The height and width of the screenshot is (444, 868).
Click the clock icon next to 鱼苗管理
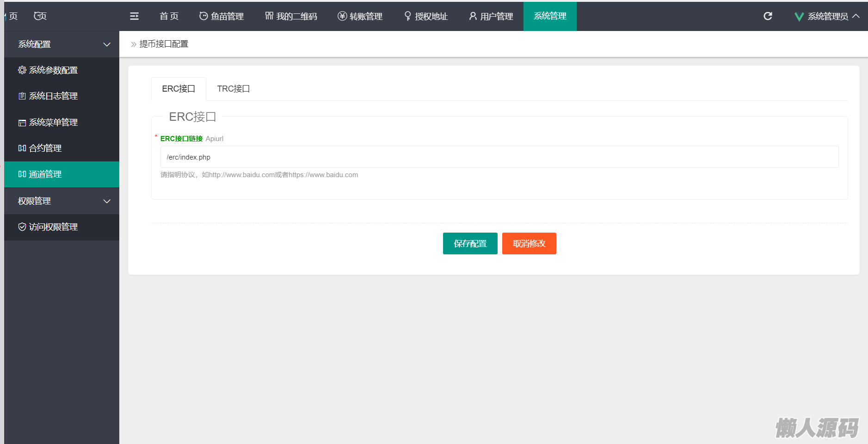click(x=203, y=16)
